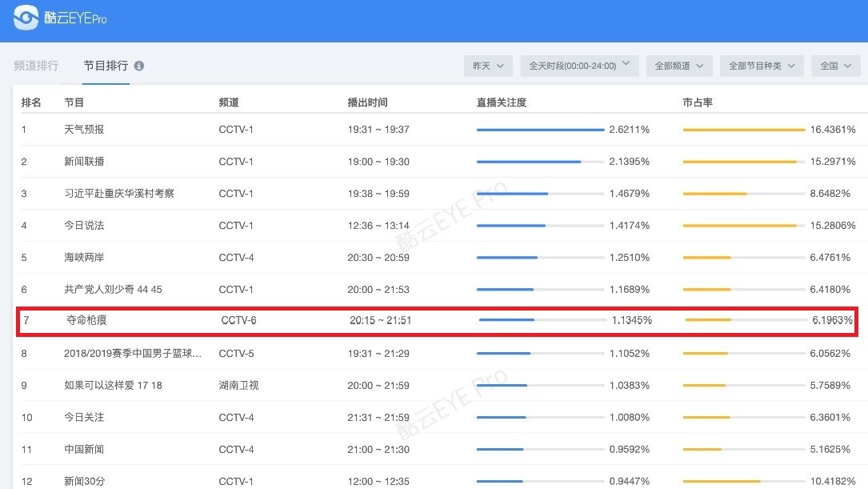
Task: Click the 直播关注度 column header
Action: [502, 102]
